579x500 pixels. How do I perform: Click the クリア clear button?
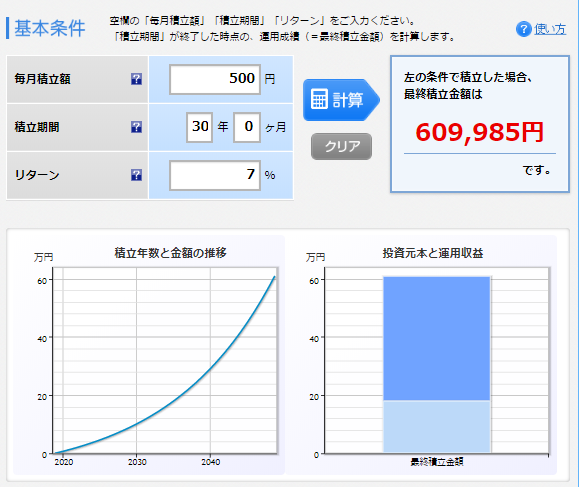pyautogui.click(x=341, y=147)
